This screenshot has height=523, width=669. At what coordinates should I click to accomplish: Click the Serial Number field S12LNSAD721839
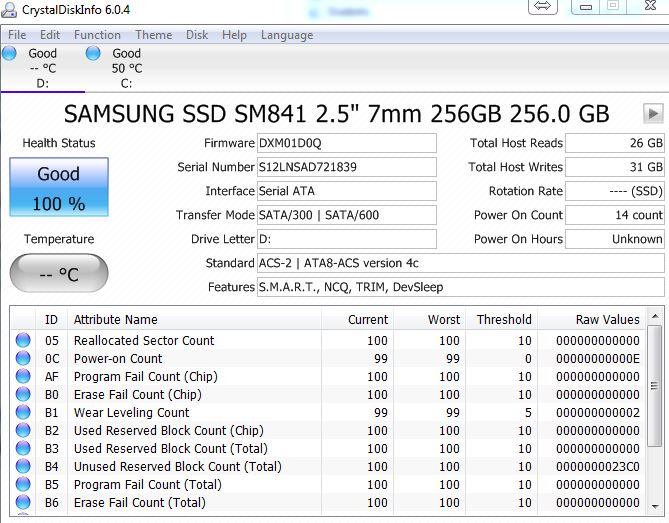(346, 167)
